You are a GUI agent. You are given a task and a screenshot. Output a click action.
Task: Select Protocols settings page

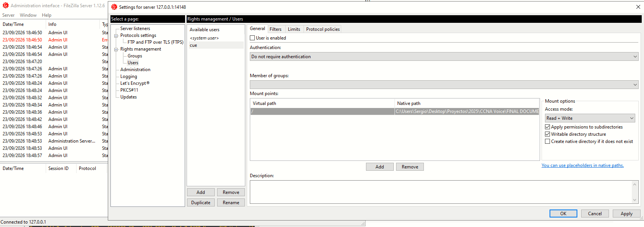tap(138, 35)
